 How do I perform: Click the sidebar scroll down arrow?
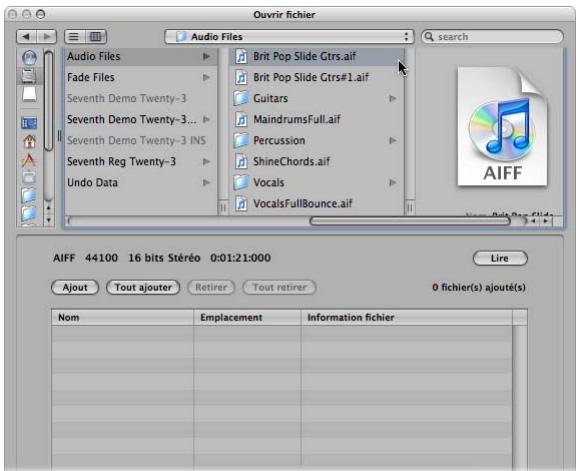tap(48, 220)
